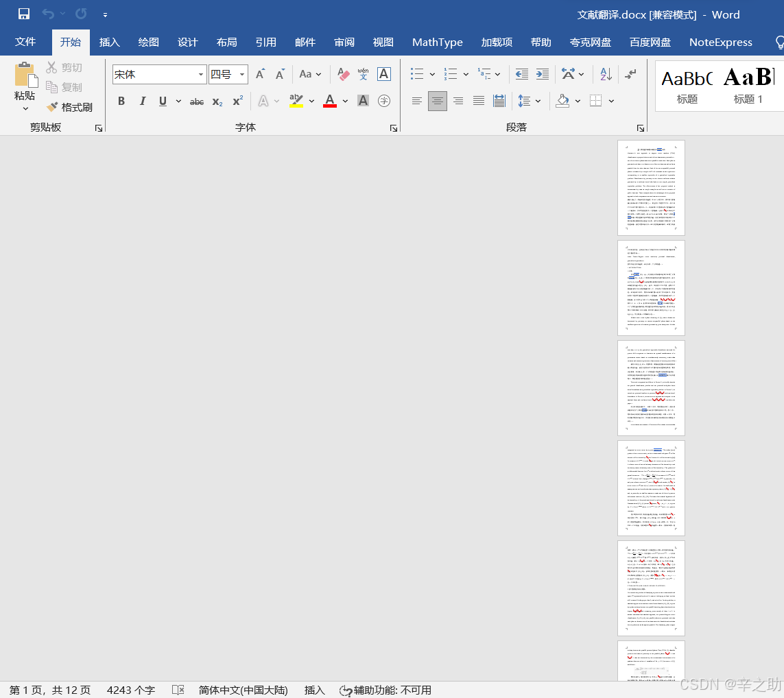Open Asian layout options icon
This screenshot has width=784, height=698.
pos(568,75)
